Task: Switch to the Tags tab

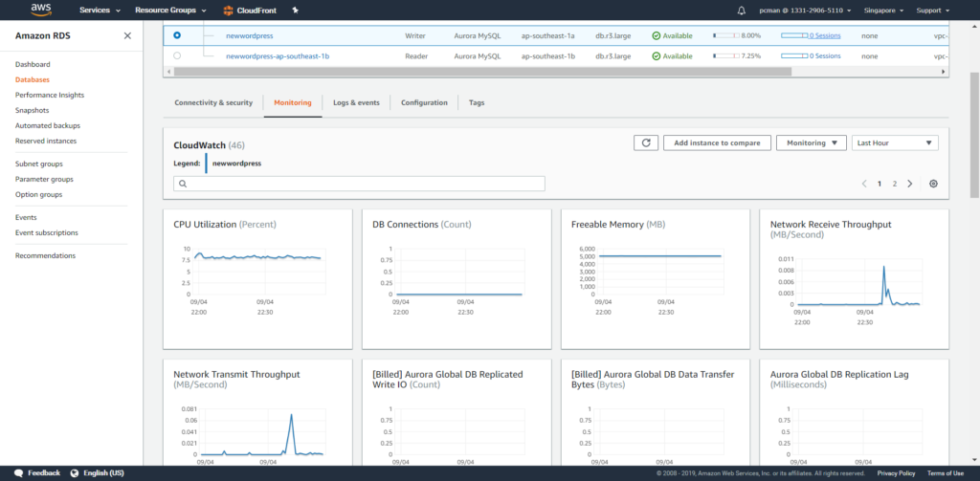Action: click(x=477, y=102)
